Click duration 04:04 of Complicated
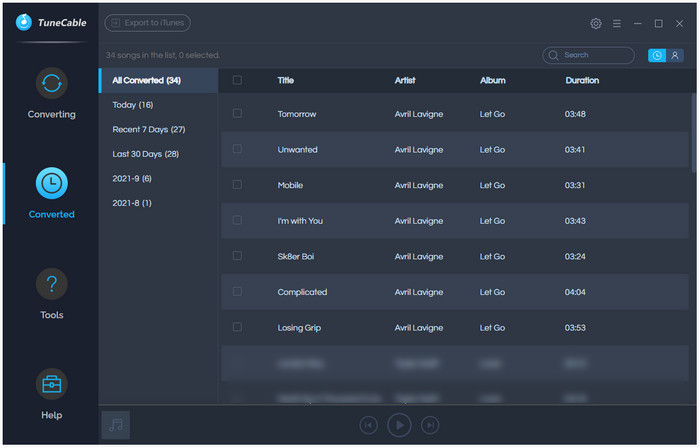The width and height of the screenshot is (700, 448). pos(575,292)
